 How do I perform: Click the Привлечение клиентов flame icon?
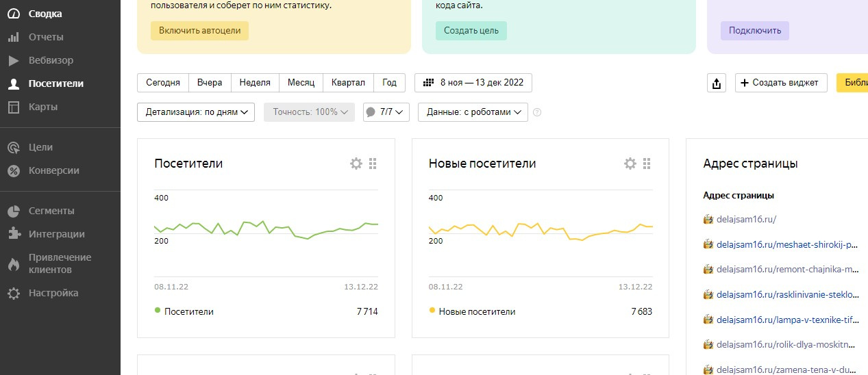click(x=14, y=263)
